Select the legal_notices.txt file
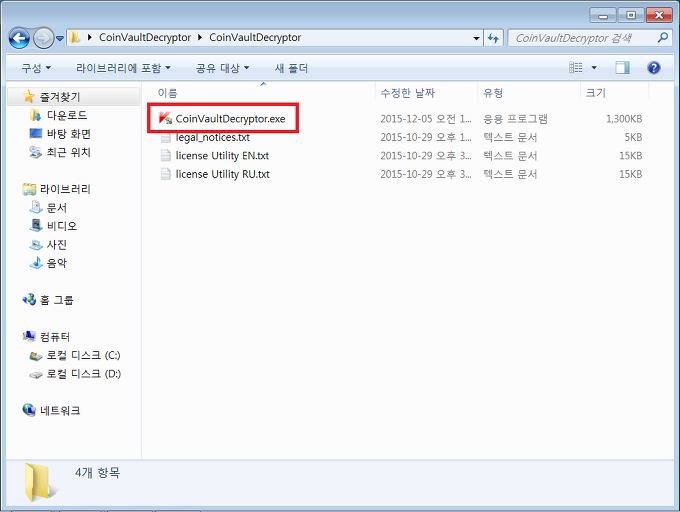Screen dimensions: 680x512 click(x=212, y=137)
